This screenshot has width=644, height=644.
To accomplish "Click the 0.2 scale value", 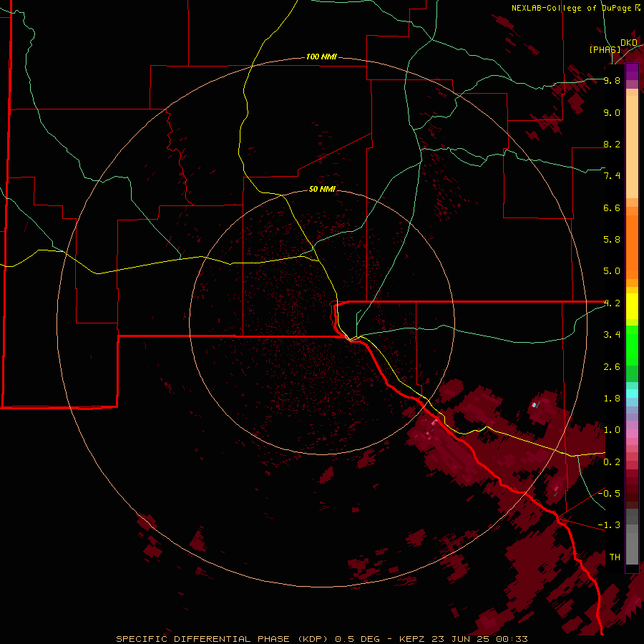I will 612,462.
